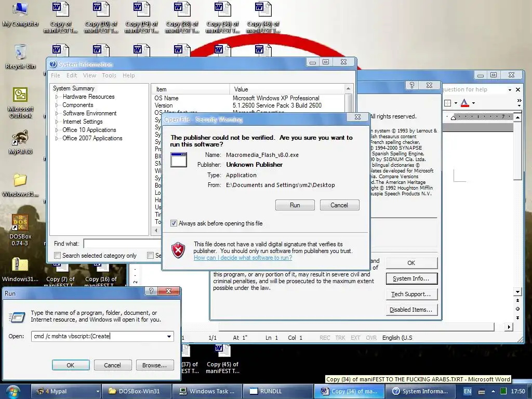The width and height of the screenshot is (532, 399).
Task: Open the borders dropdown arrow in Word
Action: 456,103
